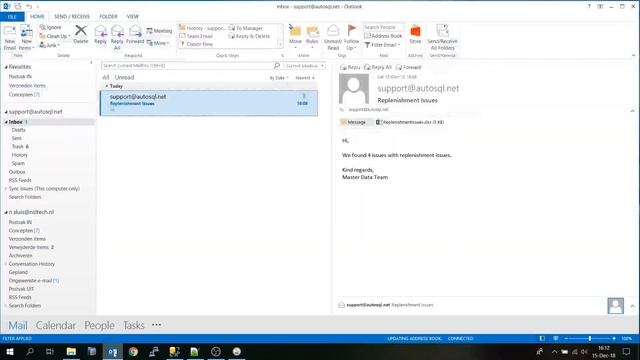Collapse the Today message group

tap(107, 86)
